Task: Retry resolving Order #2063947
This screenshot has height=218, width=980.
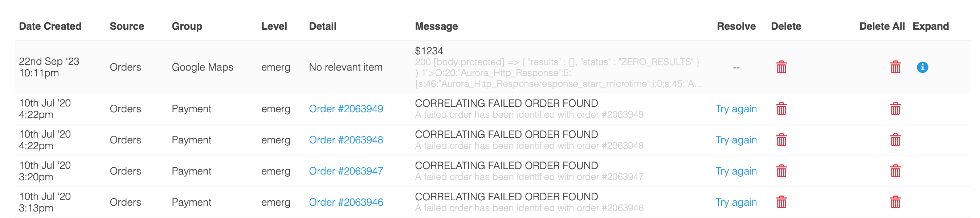Action: [x=736, y=171]
